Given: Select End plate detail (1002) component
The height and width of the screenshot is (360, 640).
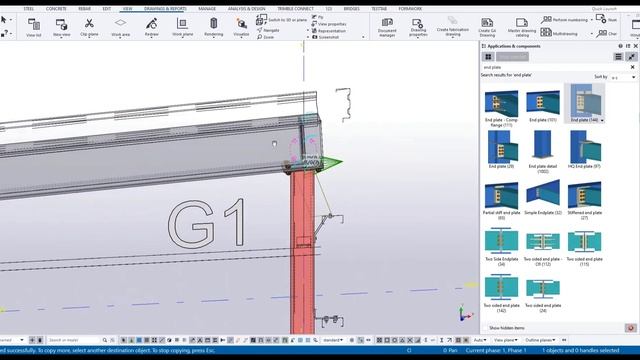Looking at the screenshot, I should point(543,152).
